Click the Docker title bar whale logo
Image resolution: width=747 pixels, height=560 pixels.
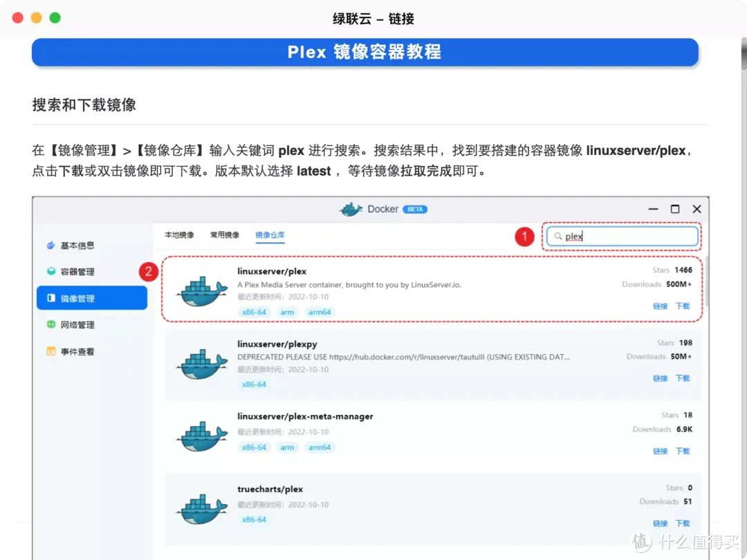point(351,209)
